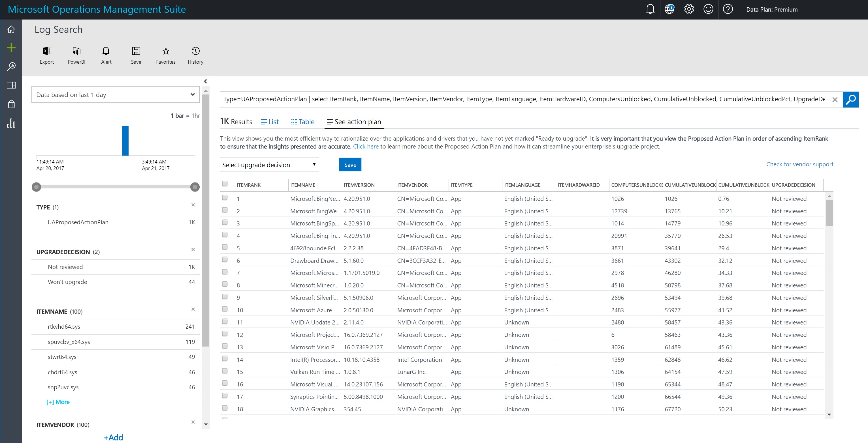Open settings gear in top bar
Screen dimensions: 868x443
(x=689, y=9)
